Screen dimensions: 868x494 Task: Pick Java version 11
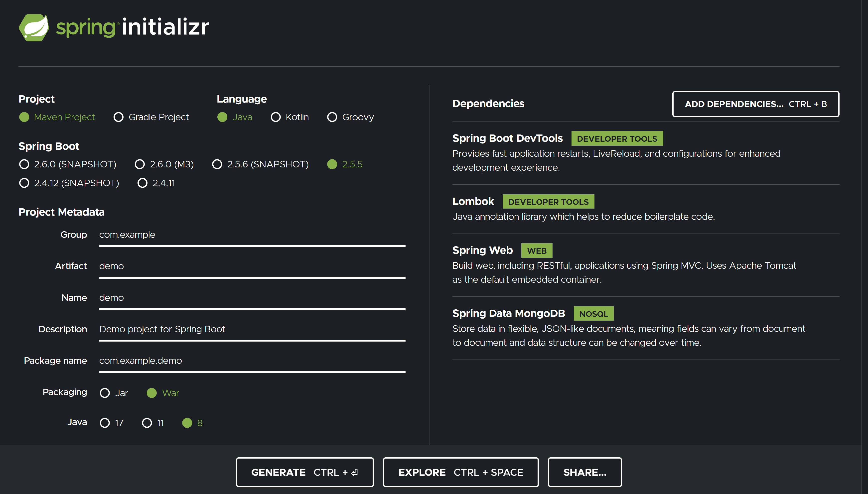click(x=147, y=423)
